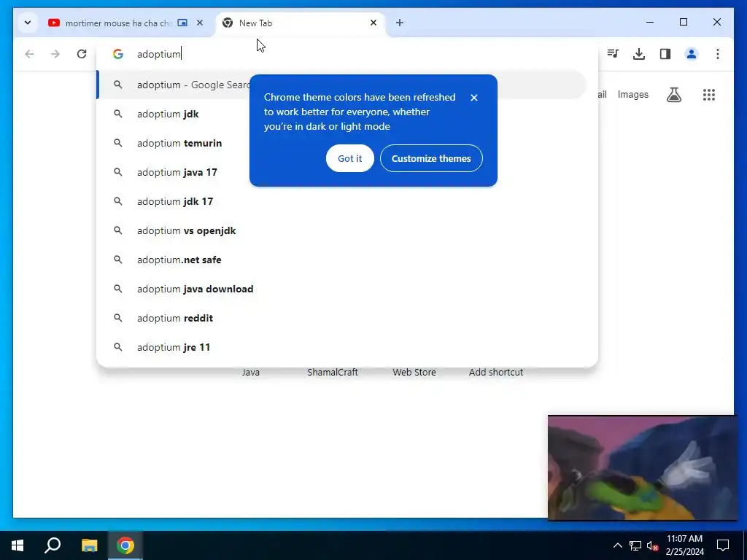This screenshot has height=560, width=747.
Task: Go forward with the forward arrow
Action: pos(55,54)
